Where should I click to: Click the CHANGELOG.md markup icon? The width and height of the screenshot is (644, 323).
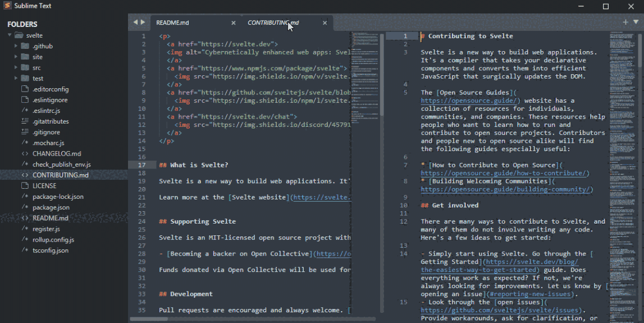coord(25,153)
